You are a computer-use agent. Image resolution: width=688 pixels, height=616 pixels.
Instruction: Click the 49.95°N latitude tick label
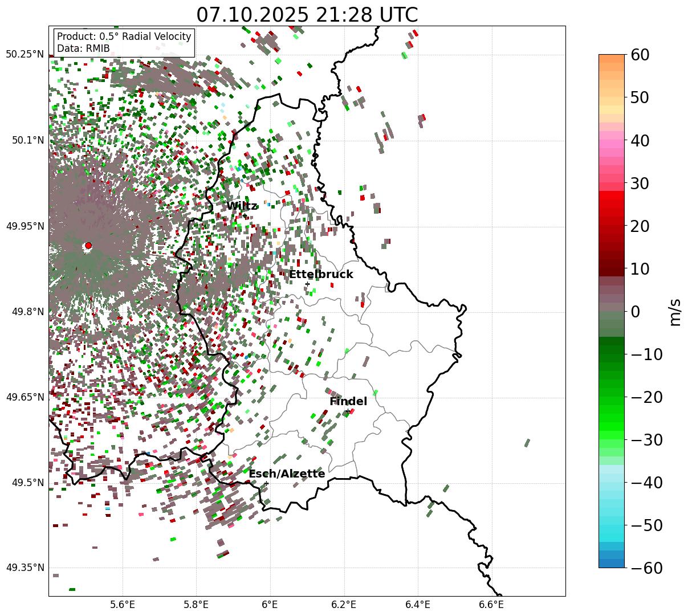click(25, 226)
